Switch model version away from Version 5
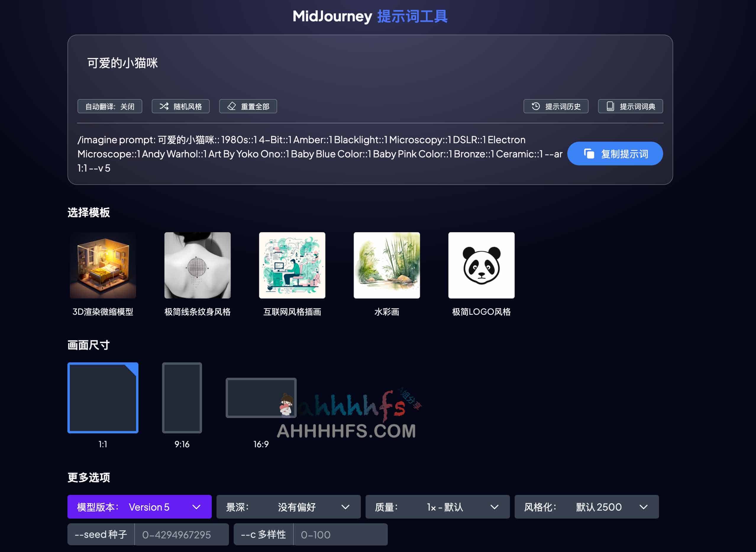This screenshot has height=552, width=756. [x=139, y=507]
